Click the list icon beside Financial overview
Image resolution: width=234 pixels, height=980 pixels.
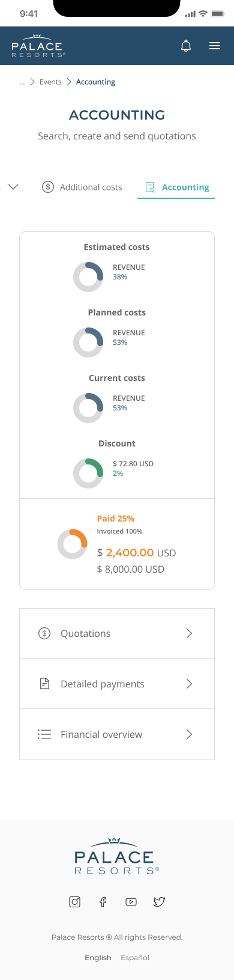coord(44,734)
